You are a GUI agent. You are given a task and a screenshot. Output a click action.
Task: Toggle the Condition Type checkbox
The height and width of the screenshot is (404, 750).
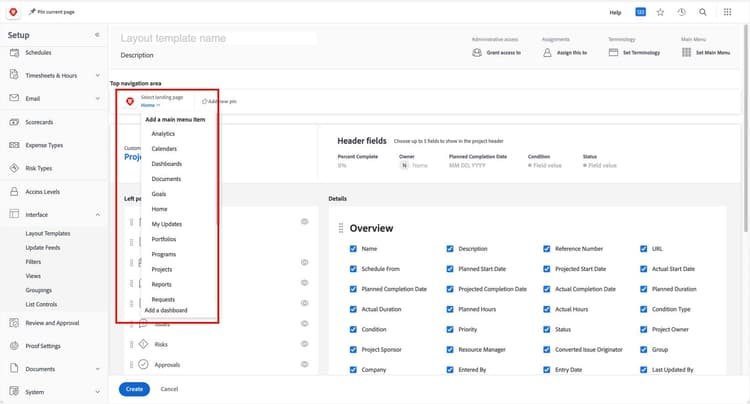click(x=643, y=309)
